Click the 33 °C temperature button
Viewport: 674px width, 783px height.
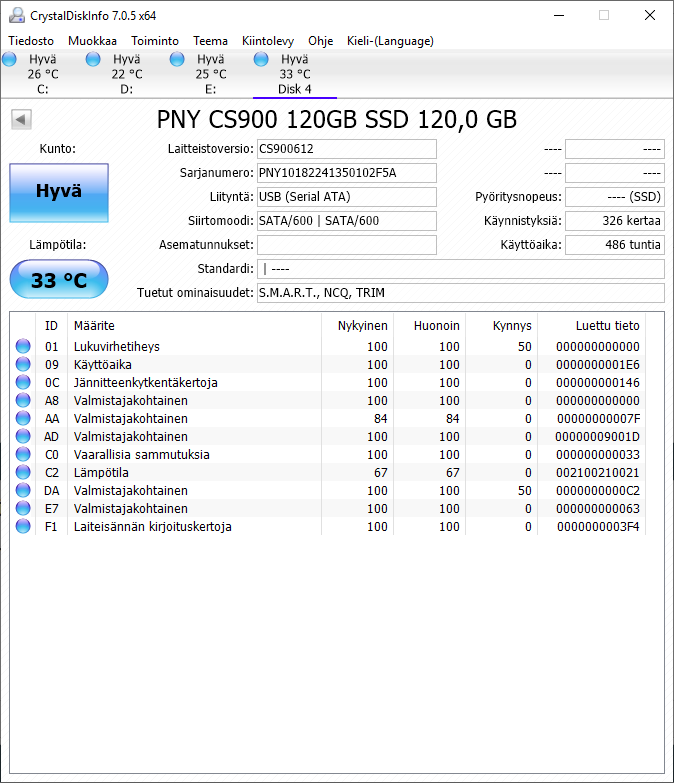(59, 279)
